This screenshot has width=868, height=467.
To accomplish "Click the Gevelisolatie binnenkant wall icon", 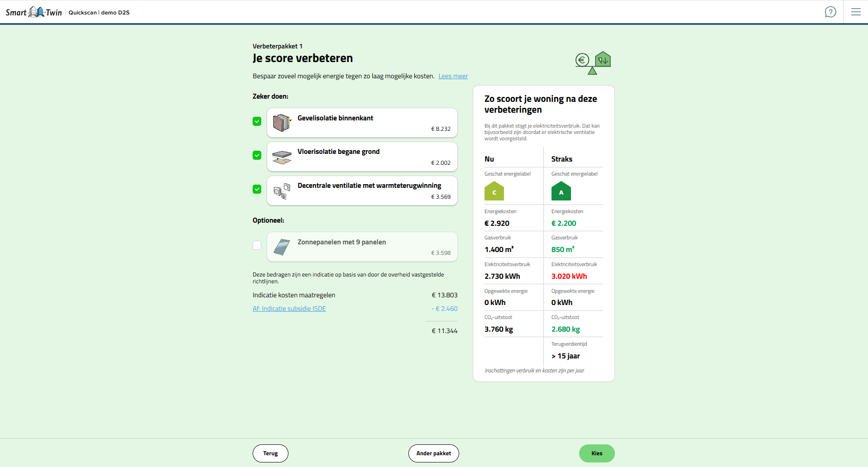I will pyautogui.click(x=282, y=123).
